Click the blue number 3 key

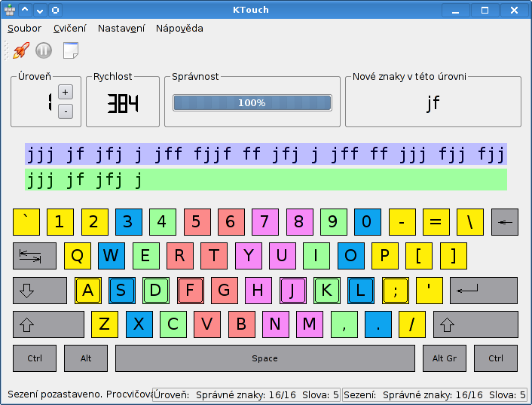[129, 222]
